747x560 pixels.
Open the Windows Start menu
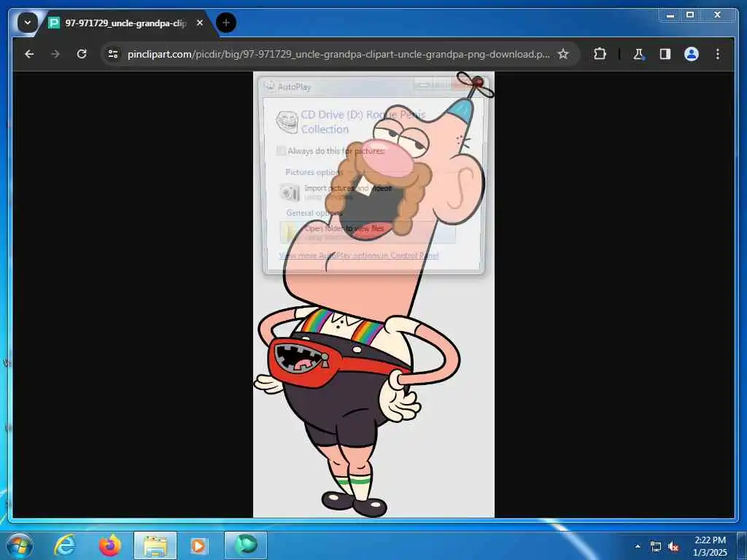pyautogui.click(x=20, y=545)
